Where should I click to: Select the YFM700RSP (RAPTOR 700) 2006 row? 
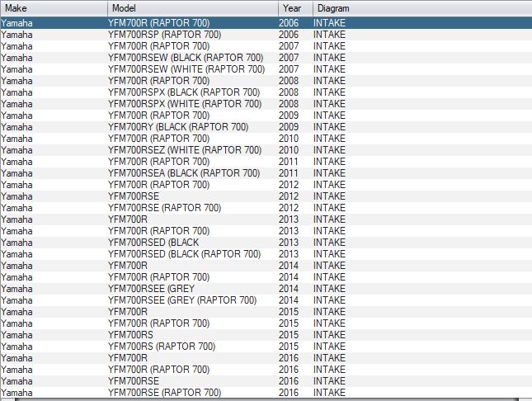[266, 35]
